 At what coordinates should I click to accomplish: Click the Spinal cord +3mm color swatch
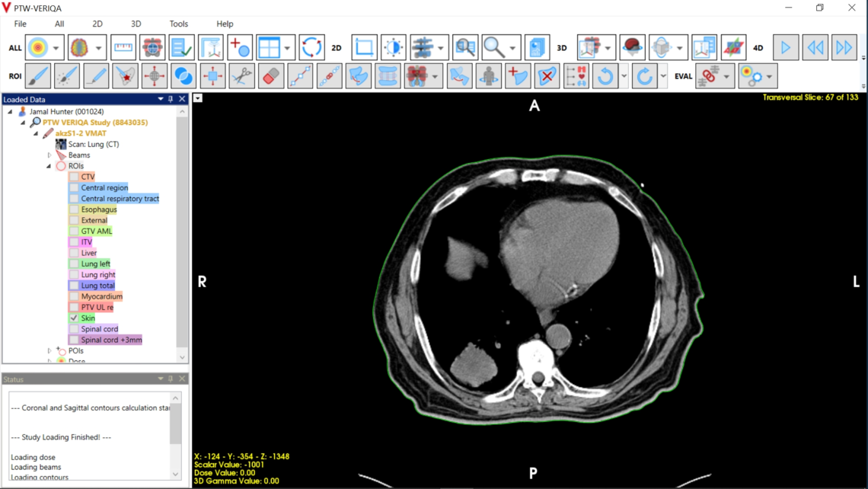click(x=73, y=340)
